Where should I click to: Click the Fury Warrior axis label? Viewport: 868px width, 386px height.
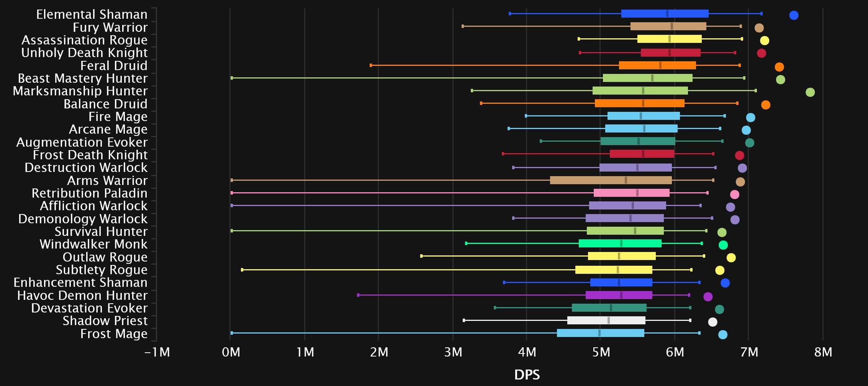110,28
